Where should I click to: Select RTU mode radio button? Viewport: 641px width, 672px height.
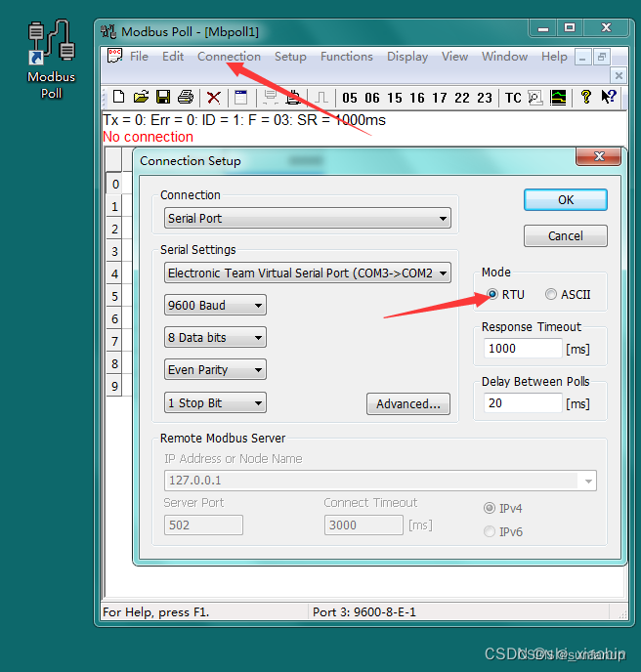point(492,294)
